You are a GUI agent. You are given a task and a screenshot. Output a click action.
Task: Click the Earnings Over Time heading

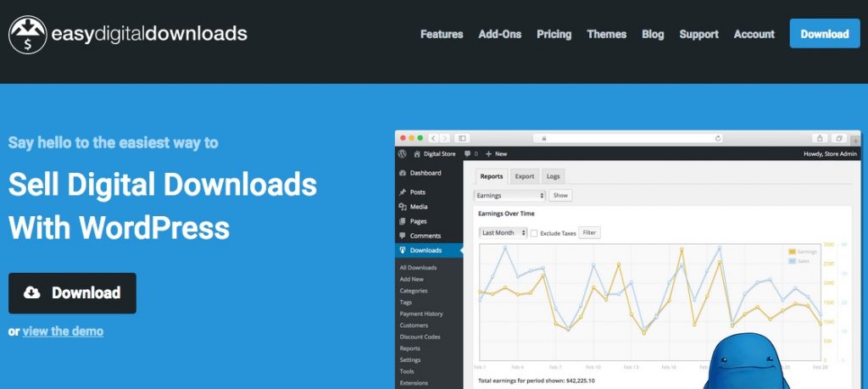click(506, 214)
